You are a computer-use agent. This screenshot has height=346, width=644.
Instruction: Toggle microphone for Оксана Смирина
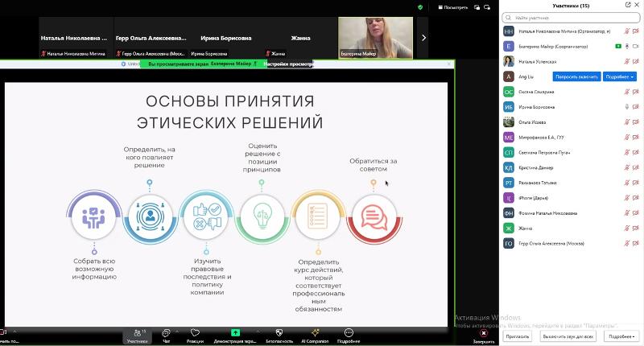[626, 92]
